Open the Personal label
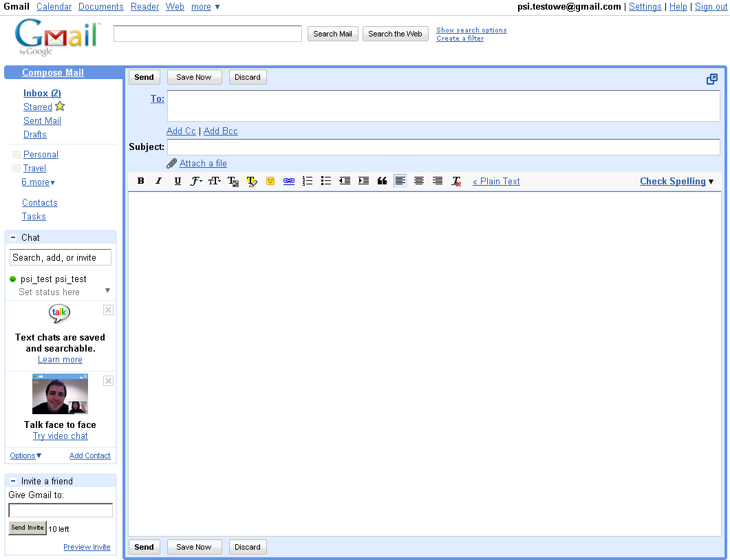730x560 pixels. point(41,155)
